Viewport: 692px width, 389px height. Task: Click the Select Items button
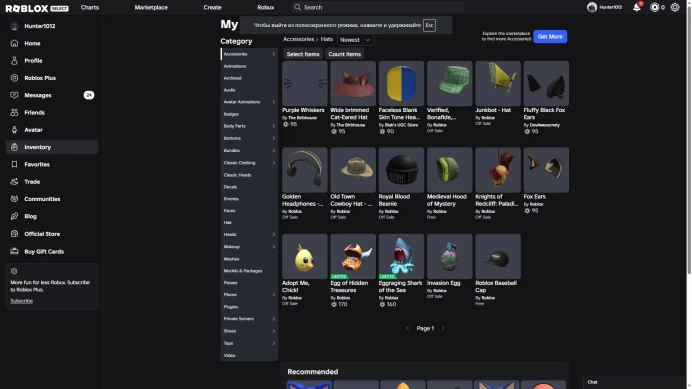(303, 54)
